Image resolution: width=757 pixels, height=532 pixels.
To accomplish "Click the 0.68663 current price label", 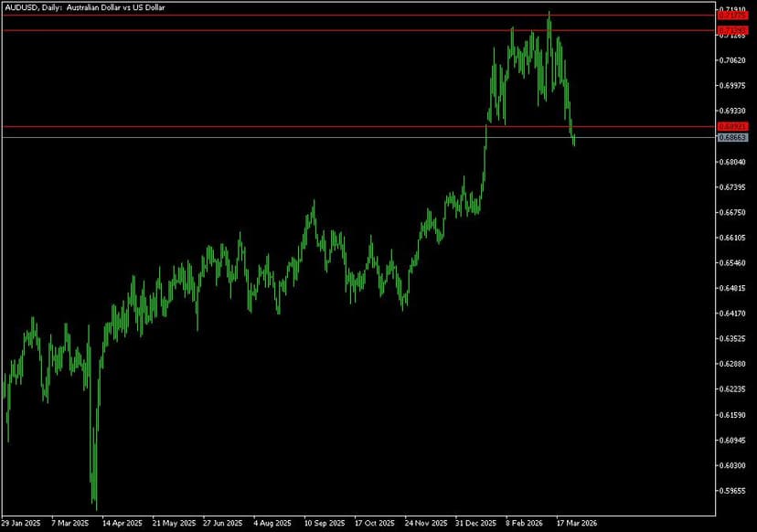I will [733, 137].
